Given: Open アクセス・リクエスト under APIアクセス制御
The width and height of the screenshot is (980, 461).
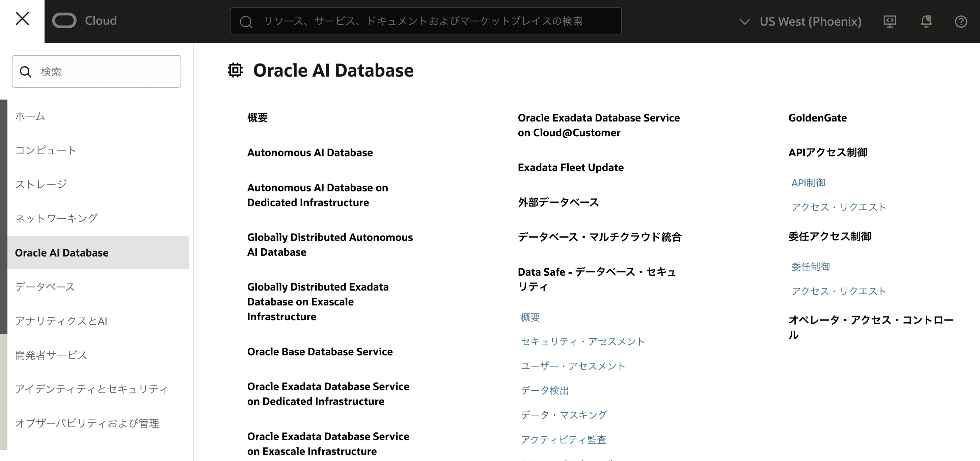Looking at the screenshot, I should coord(839,207).
